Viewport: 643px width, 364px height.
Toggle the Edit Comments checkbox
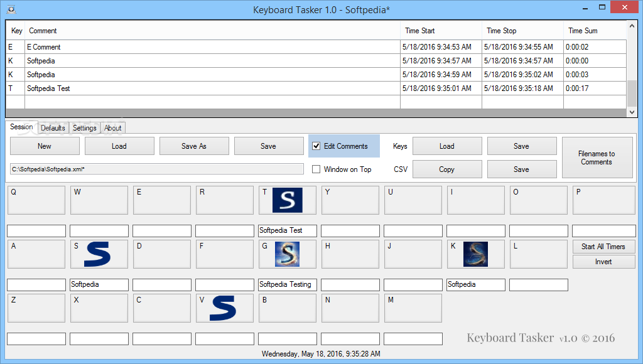coord(316,146)
